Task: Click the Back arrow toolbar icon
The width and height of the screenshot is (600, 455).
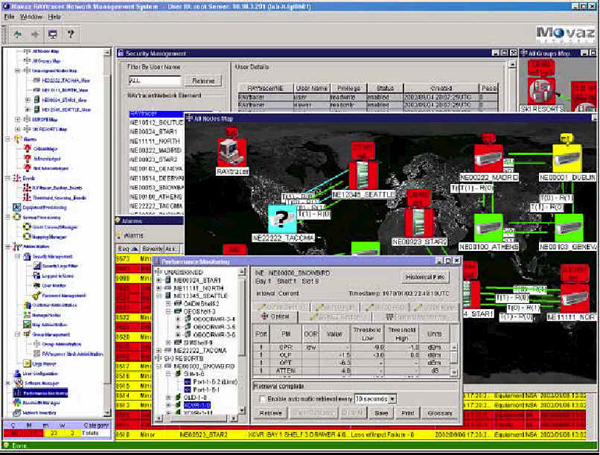Action: pos(18,34)
